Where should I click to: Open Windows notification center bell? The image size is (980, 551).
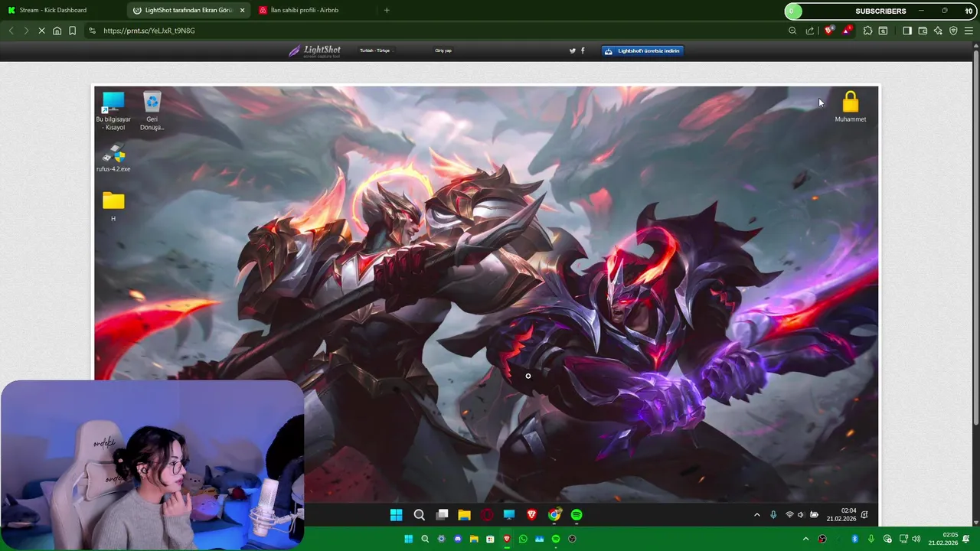(966, 539)
